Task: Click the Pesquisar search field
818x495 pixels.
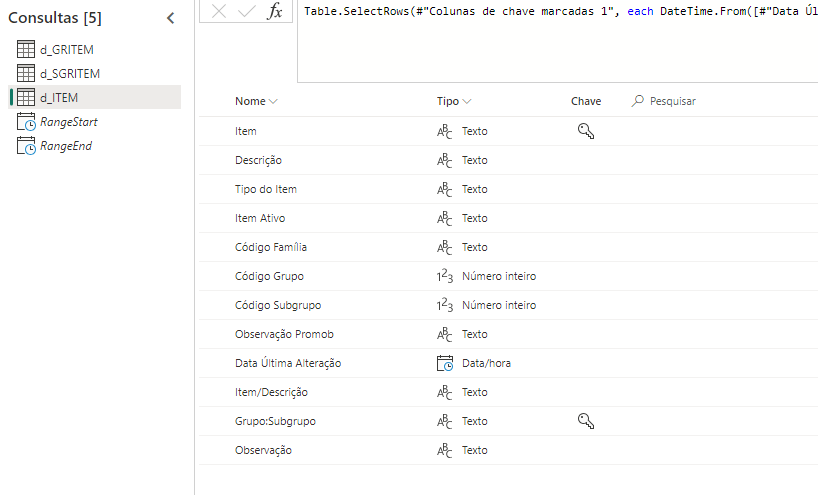Action: click(x=673, y=101)
